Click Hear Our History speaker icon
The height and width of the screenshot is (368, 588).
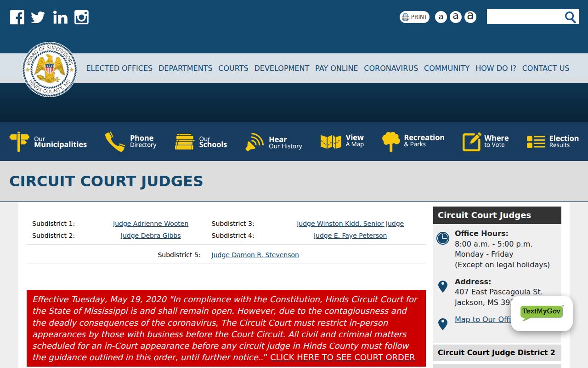pos(254,142)
